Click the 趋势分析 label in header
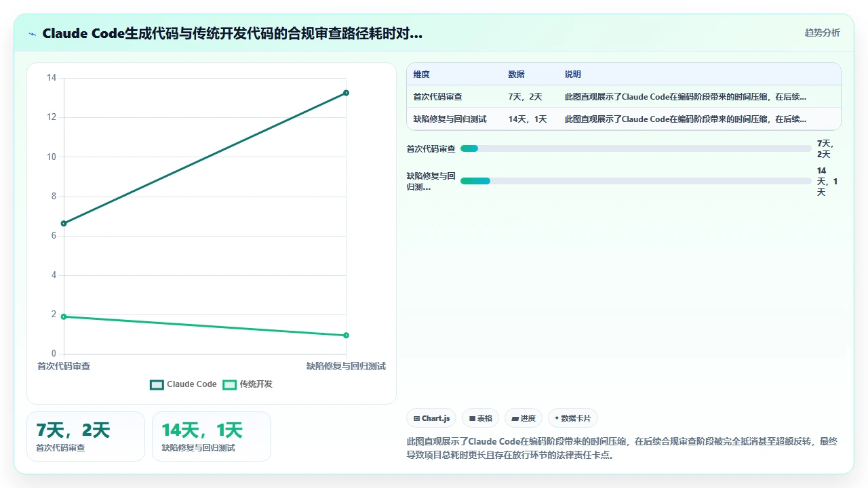Viewport: 868px width, 488px height. (x=822, y=33)
